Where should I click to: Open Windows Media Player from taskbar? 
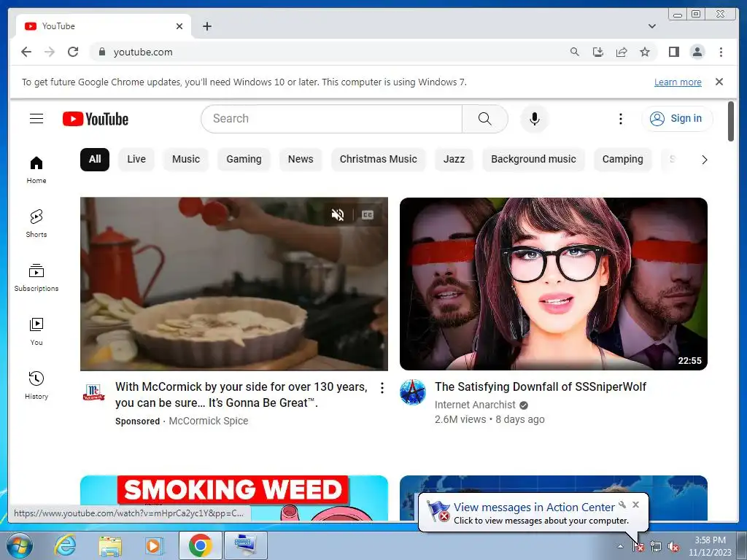click(x=153, y=545)
